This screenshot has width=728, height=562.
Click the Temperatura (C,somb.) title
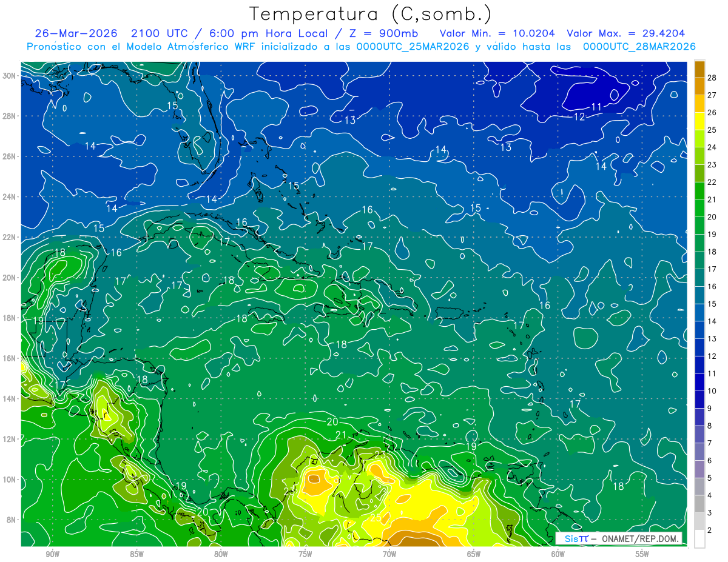pyautogui.click(x=371, y=14)
